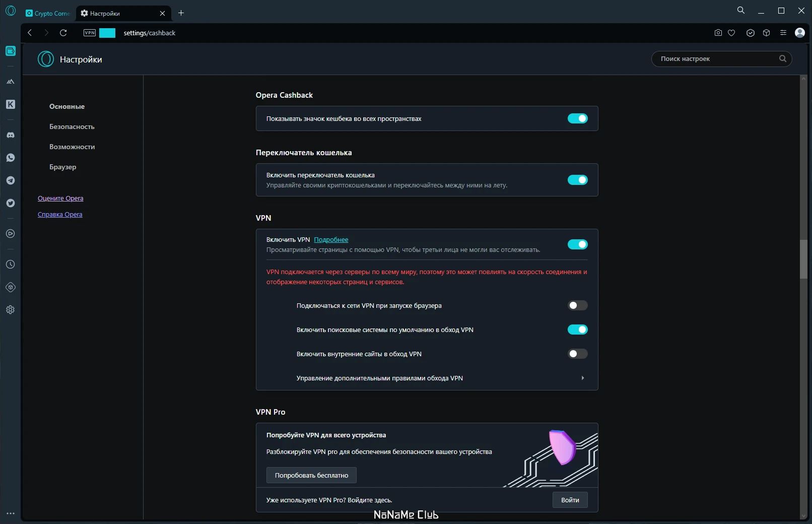This screenshot has height=524, width=812.
Task: Open the VPN Подробнее link
Action: (331, 239)
